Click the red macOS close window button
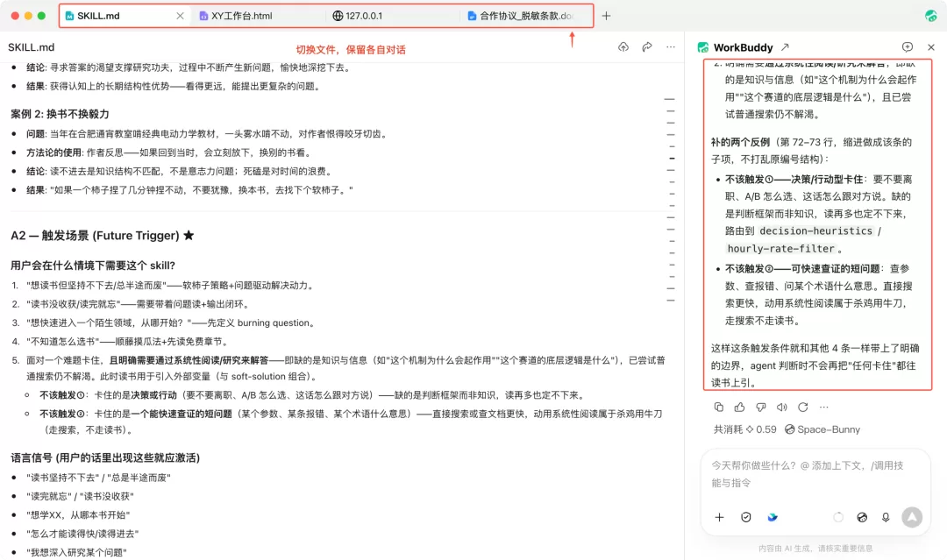Image resolution: width=947 pixels, height=560 pixels. [x=15, y=16]
